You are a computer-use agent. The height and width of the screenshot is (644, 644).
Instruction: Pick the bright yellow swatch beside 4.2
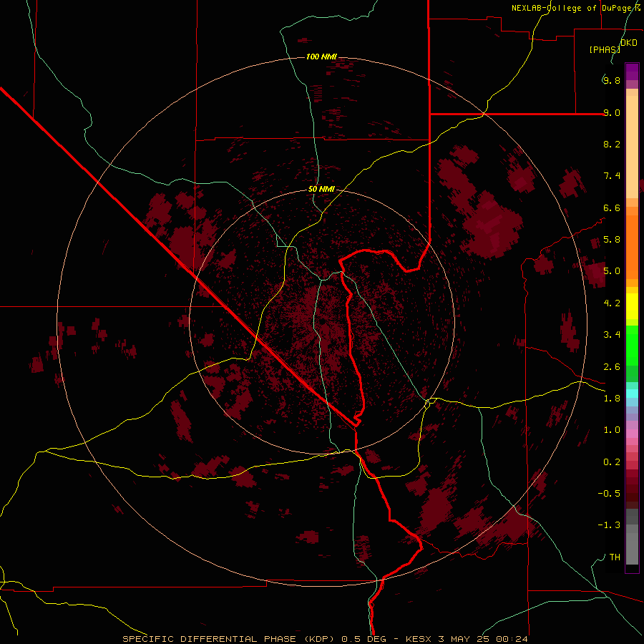point(632,306)
